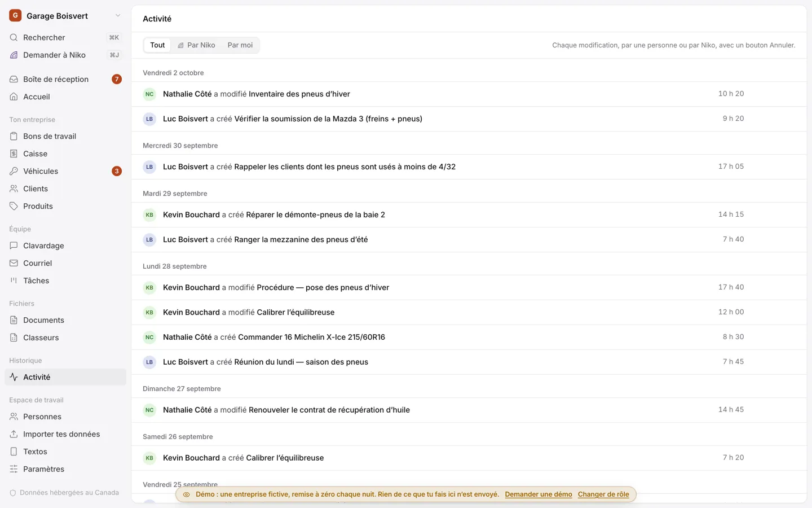The width and height of the screenshot is (812, 508).
Task: Click the Accueil home icon
Action: 14,97
